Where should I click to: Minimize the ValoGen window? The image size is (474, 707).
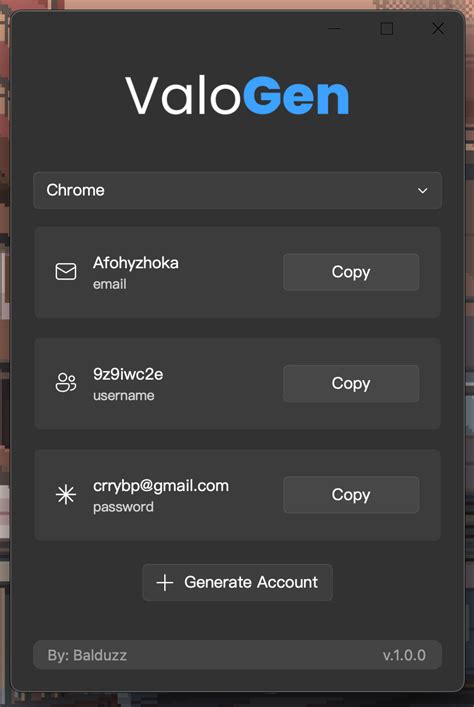(334, 28)
